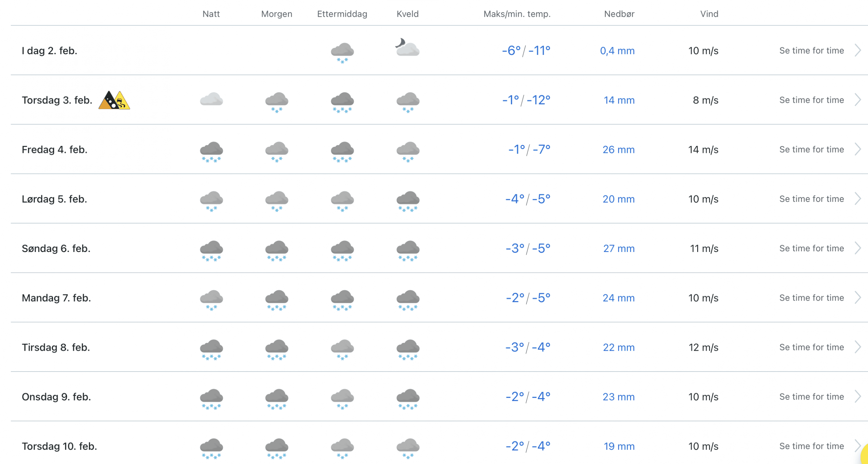Click today's afternoon snow cloud icon
This screenshot has width=868, height=464.
point(342,52)
